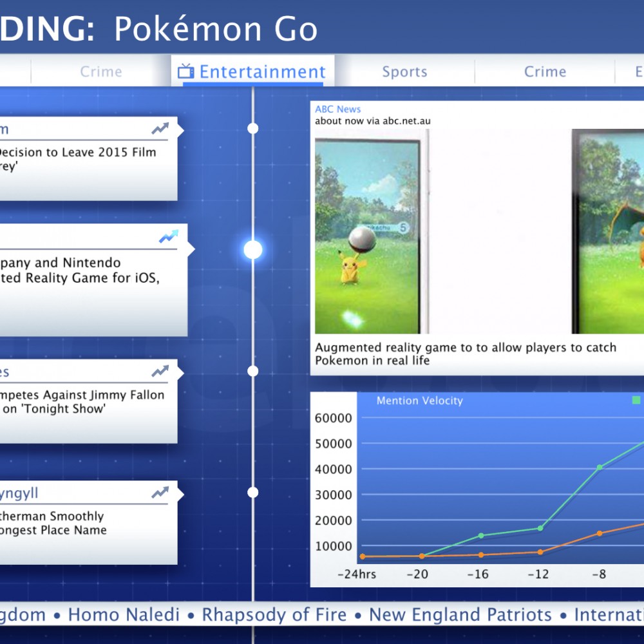
Task: Click the trending arrow icon on the 'Longest Place Name' card
Action: point(160,492)
